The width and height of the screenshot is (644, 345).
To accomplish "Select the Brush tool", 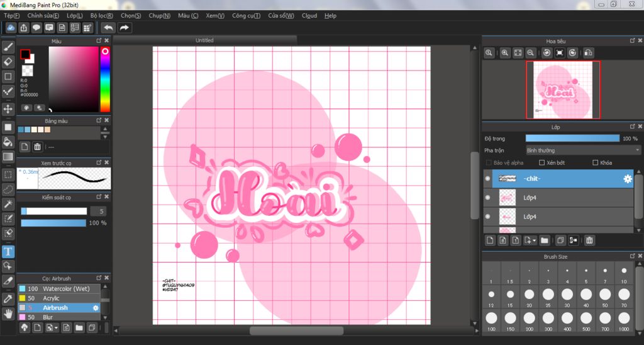I will click(x=8, y=47).
